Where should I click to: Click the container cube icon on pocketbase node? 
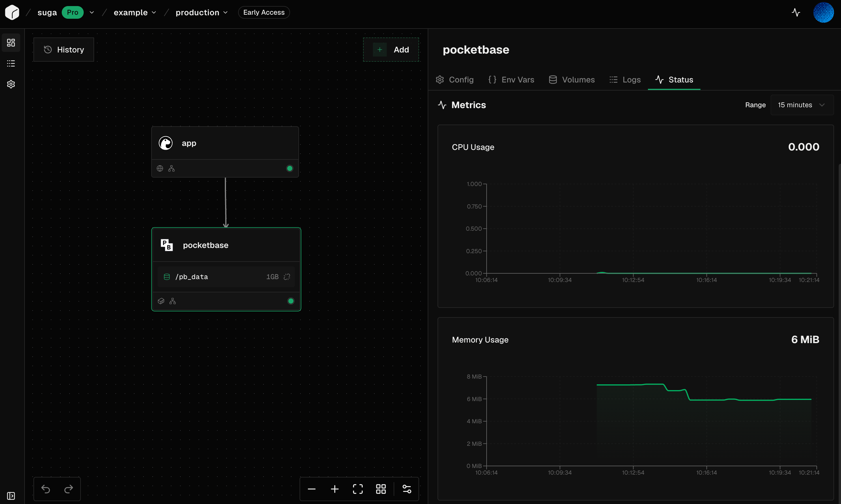(x=161, y=301)
